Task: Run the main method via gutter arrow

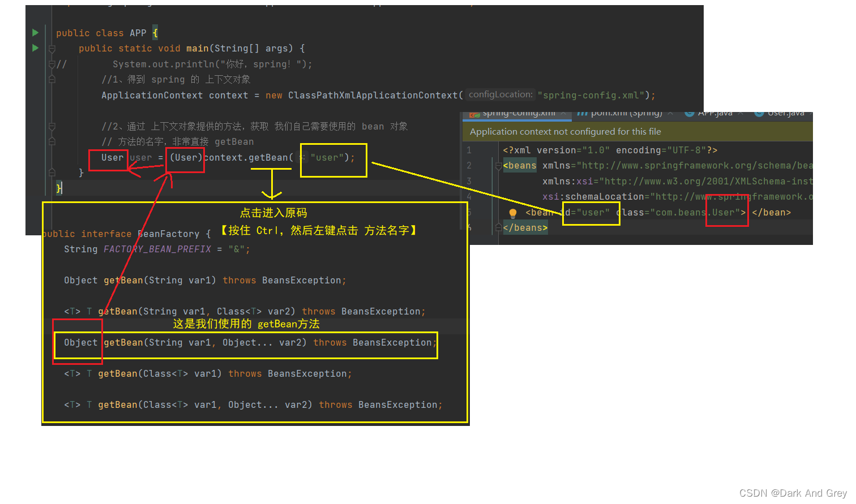Action: (36, 48)
